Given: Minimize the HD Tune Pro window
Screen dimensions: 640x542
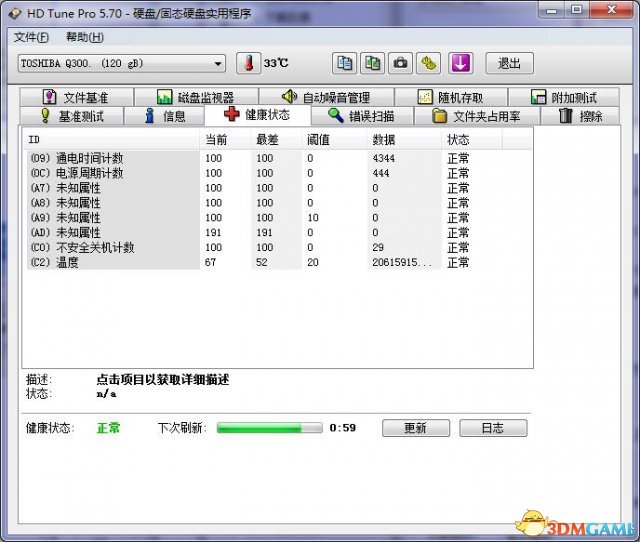Looking at the screenshot, I should (551, 10).
